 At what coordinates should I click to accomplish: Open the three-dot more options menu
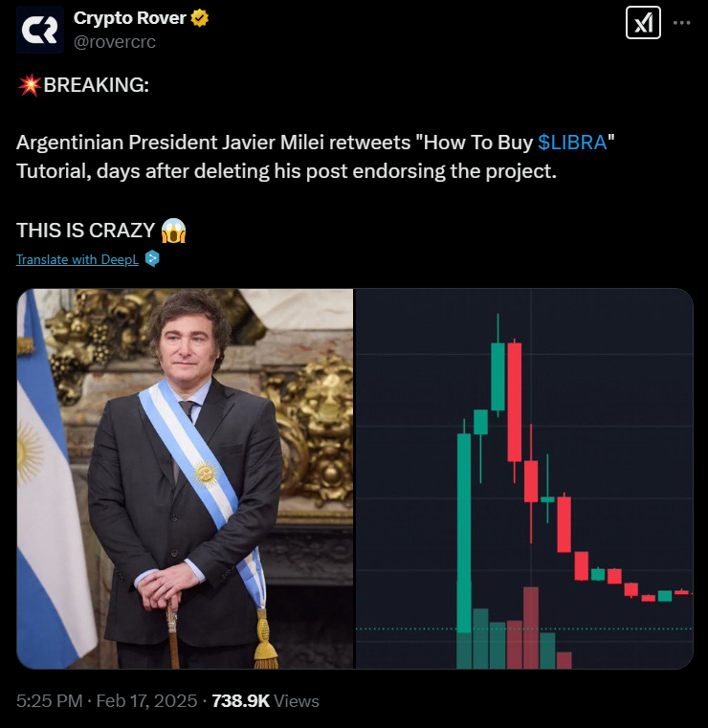681,22
